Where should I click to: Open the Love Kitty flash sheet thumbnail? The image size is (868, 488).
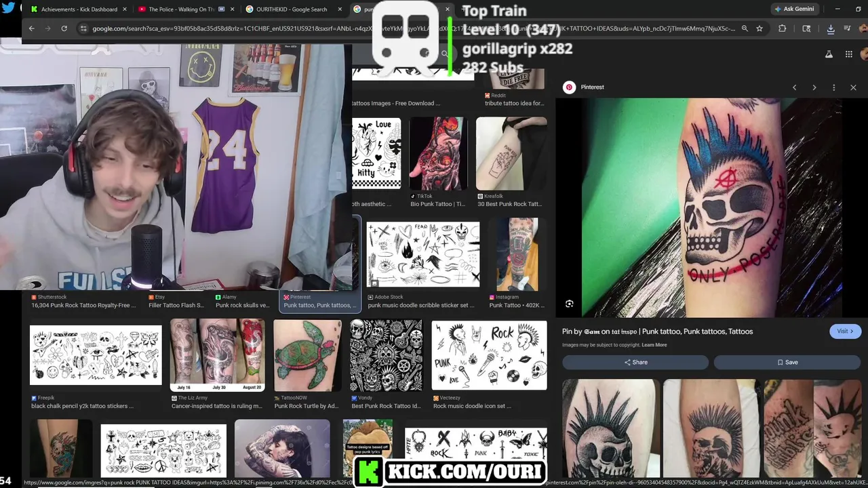click(376, 154)
